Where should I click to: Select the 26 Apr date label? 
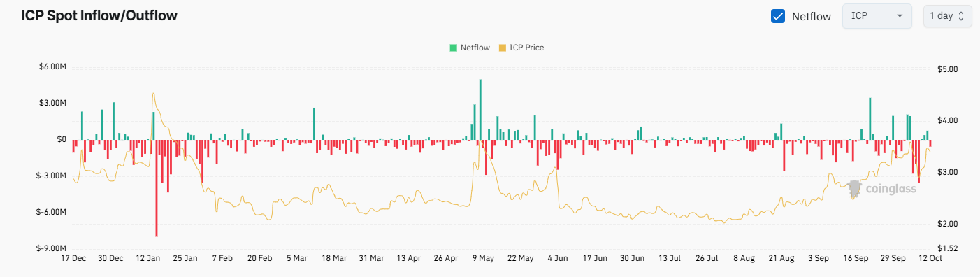click(x=446, y=258)
